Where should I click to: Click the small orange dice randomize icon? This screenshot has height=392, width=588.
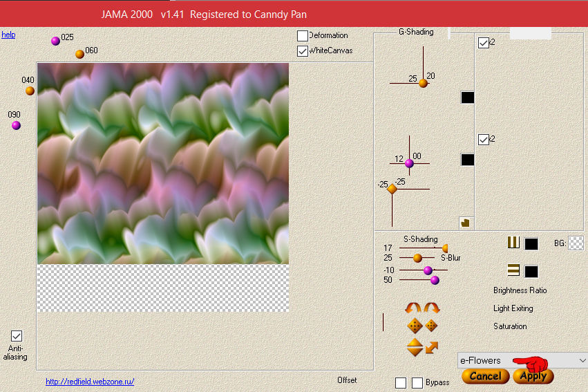pyautogui.click(x=431, y=326)
